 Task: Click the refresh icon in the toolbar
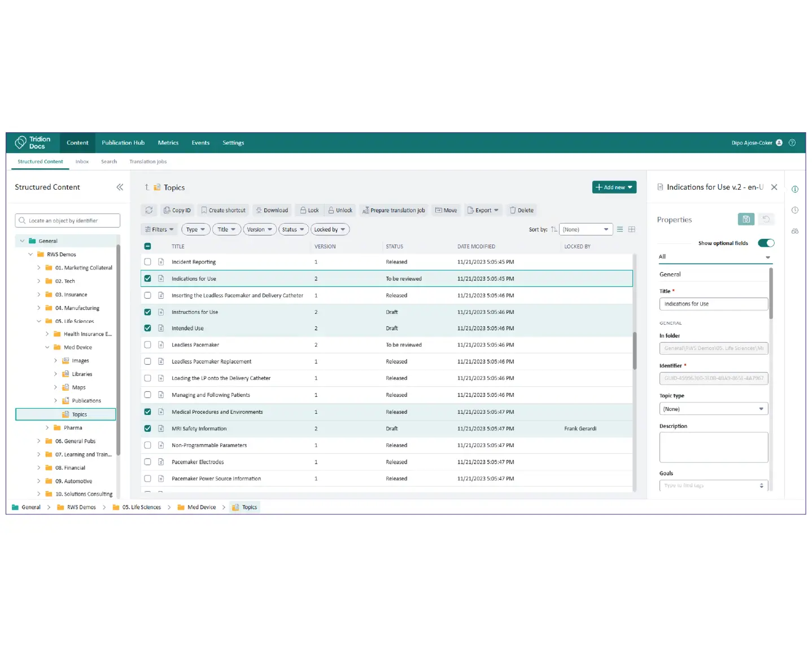click(149, 210)
